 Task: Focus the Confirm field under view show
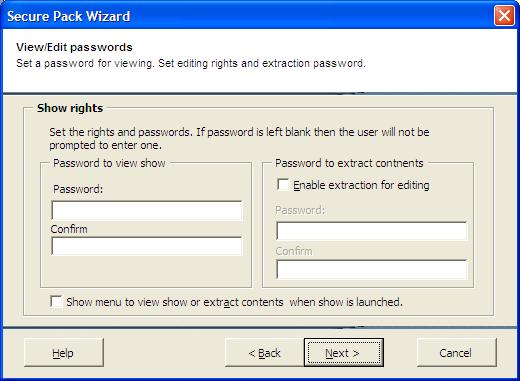147,246
